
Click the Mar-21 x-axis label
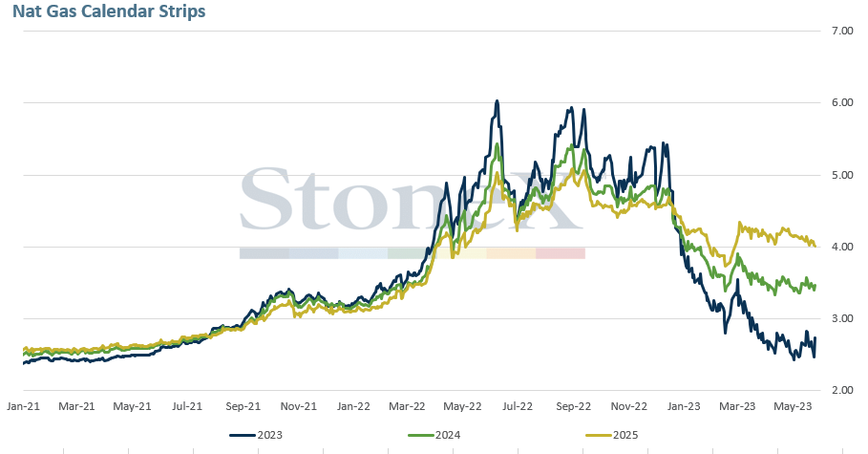pyautogui.click(x=76, y=406)
